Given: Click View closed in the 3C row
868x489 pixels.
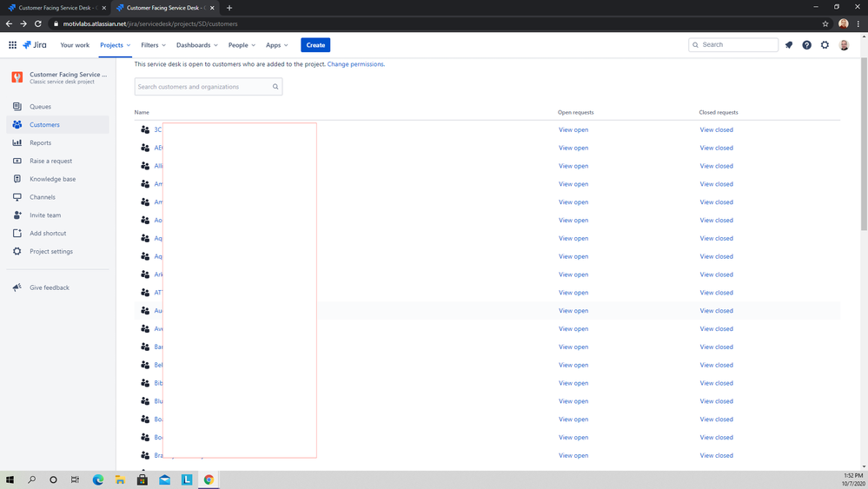Looking at the screenshot, I should (x=716, y=129).
